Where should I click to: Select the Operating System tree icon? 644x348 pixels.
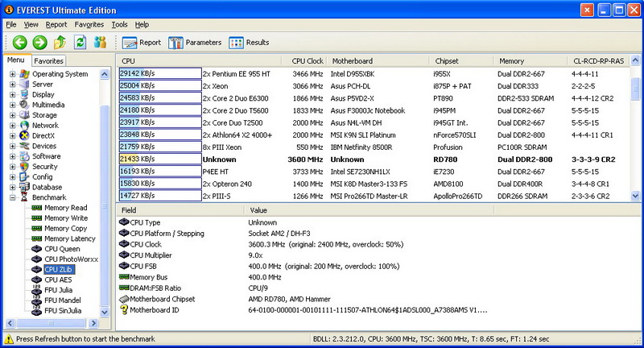(x=25, y=74)
